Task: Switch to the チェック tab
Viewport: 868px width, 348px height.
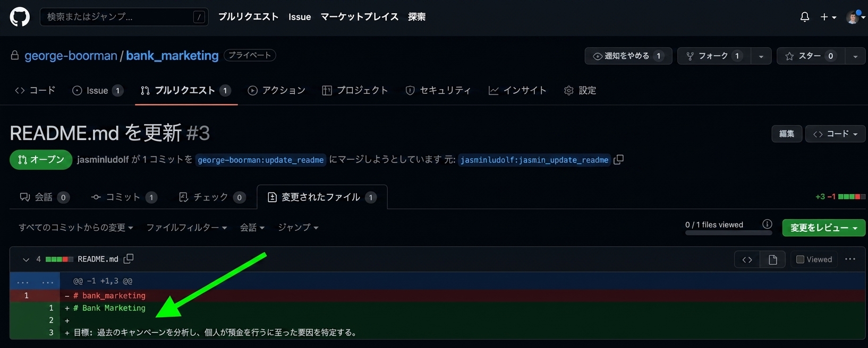Action: point(211,197)
